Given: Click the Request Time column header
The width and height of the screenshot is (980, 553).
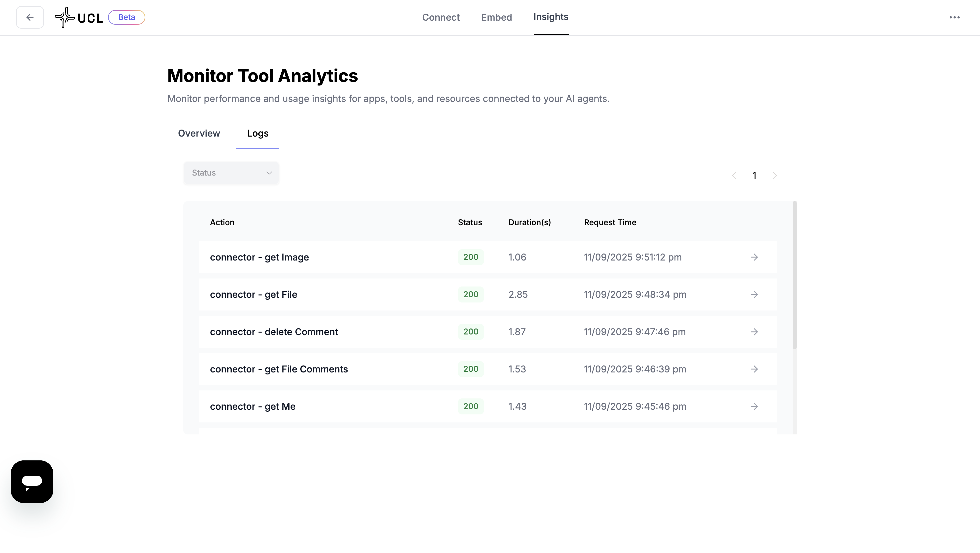Looking at the screenshot, I should [610, 223].
